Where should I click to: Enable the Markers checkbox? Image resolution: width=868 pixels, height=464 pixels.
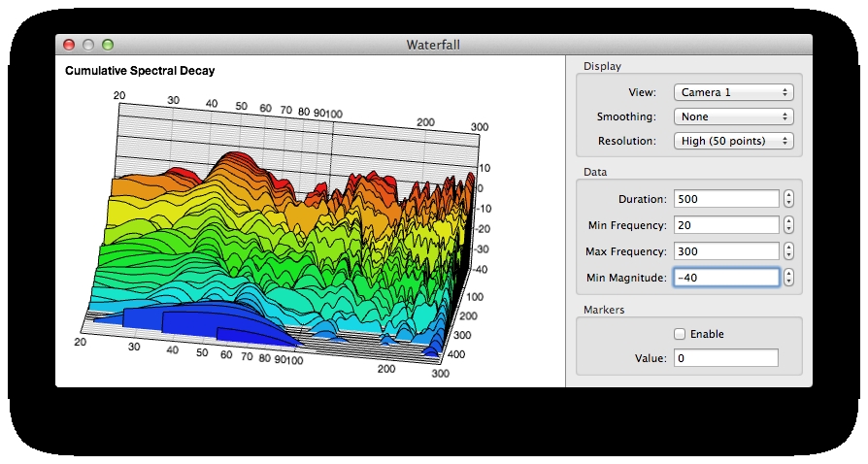tap(680, 334)
